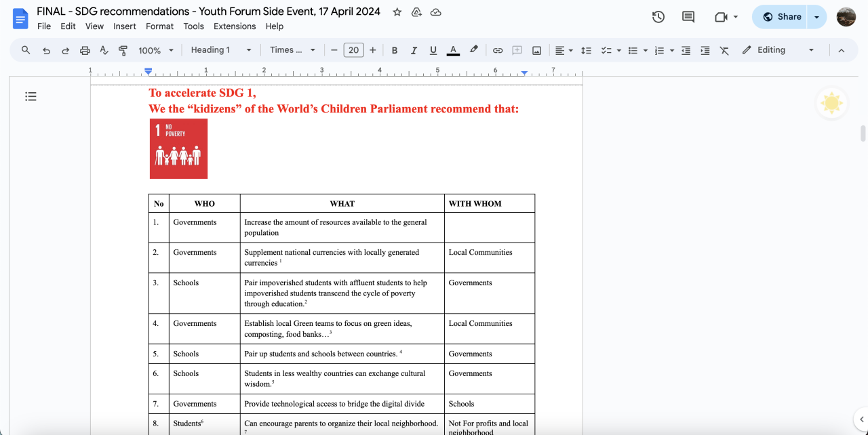Open the Editing mode dropdown

[778, 50]
